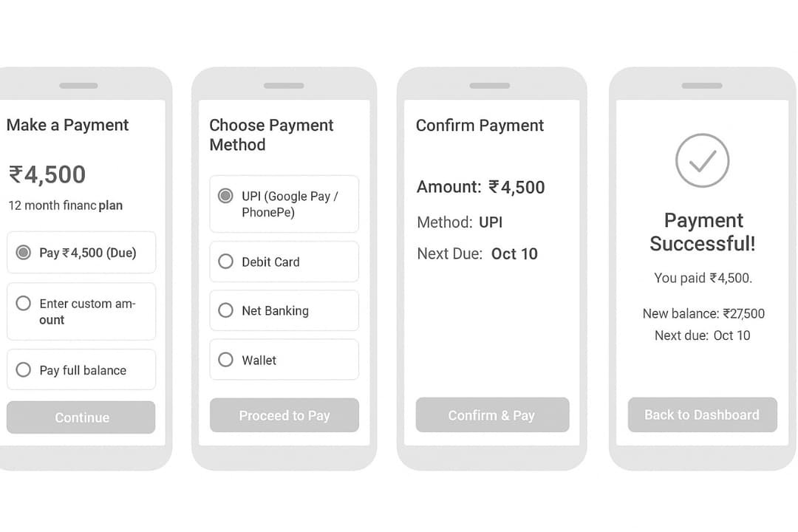Select UPI (Google Pay / PhonePe) option
This screenshot has width=798, height=532.
[226, 197]
